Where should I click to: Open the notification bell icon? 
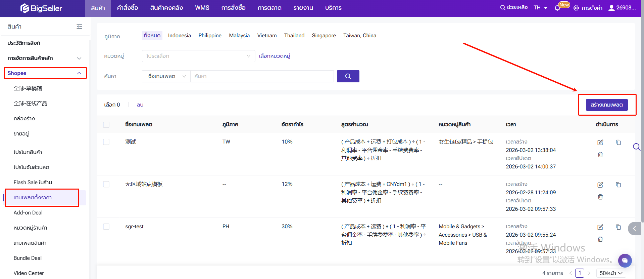pyautogui.click(x=557, y=8)
